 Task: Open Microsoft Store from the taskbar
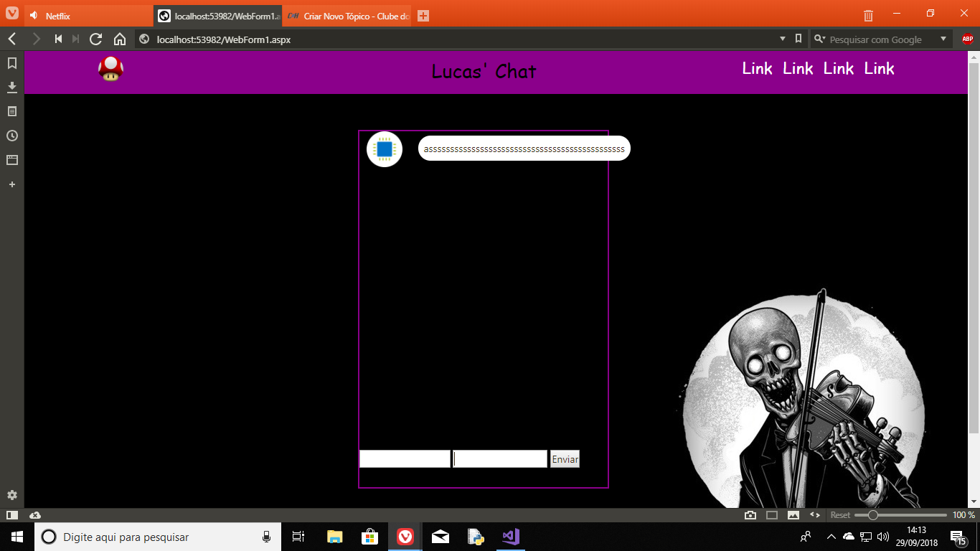369,537
